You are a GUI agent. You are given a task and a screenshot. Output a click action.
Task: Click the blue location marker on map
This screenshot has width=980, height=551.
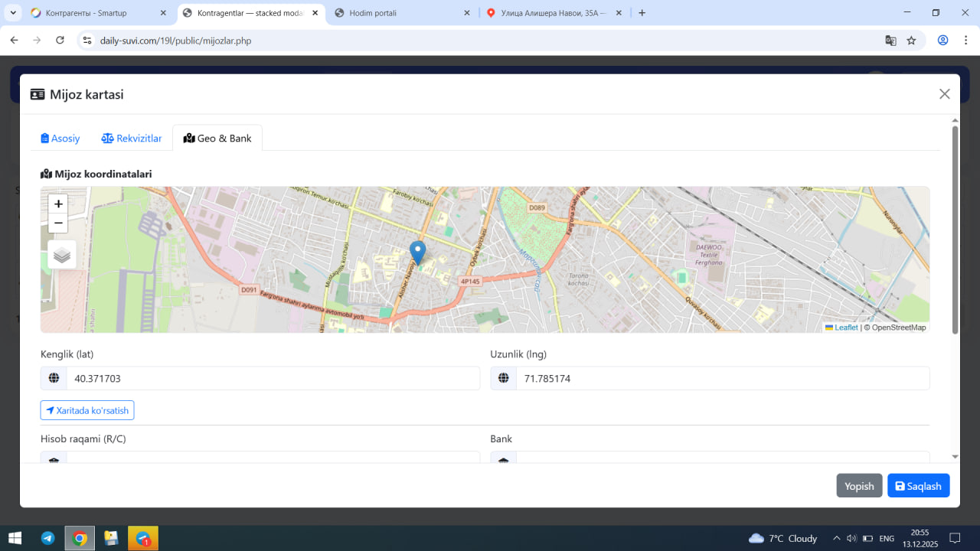click(417, 252)
